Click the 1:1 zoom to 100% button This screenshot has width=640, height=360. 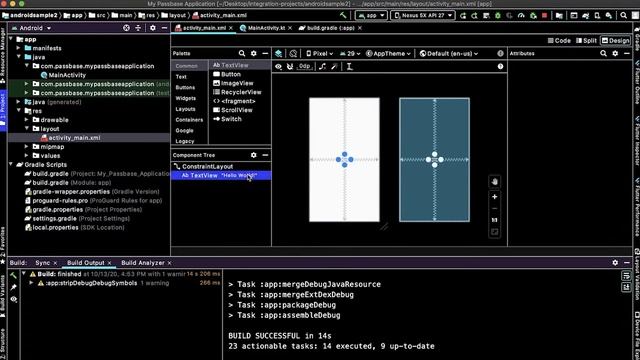click(495, 220)
